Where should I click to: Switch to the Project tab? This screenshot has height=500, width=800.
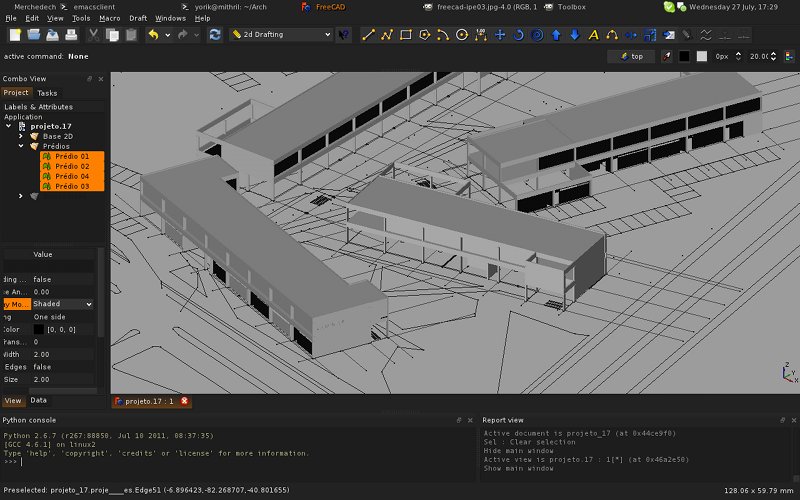[x=16, y=92]
